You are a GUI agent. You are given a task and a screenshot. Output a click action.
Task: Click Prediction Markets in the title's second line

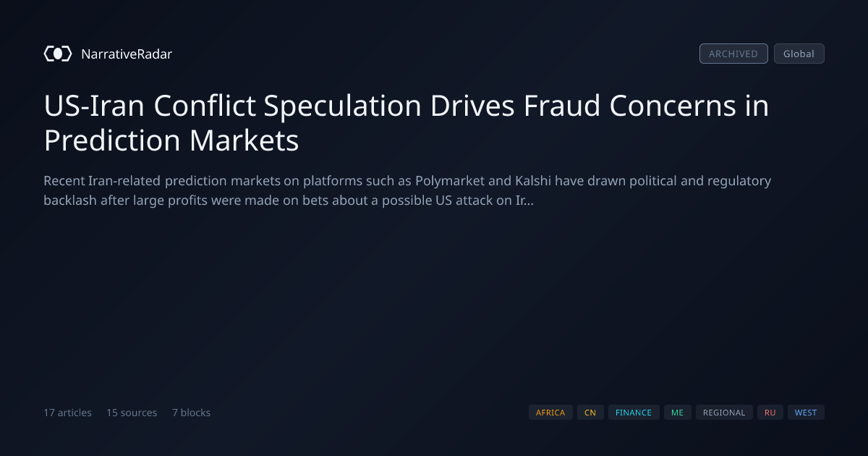[x=171, y=140]
